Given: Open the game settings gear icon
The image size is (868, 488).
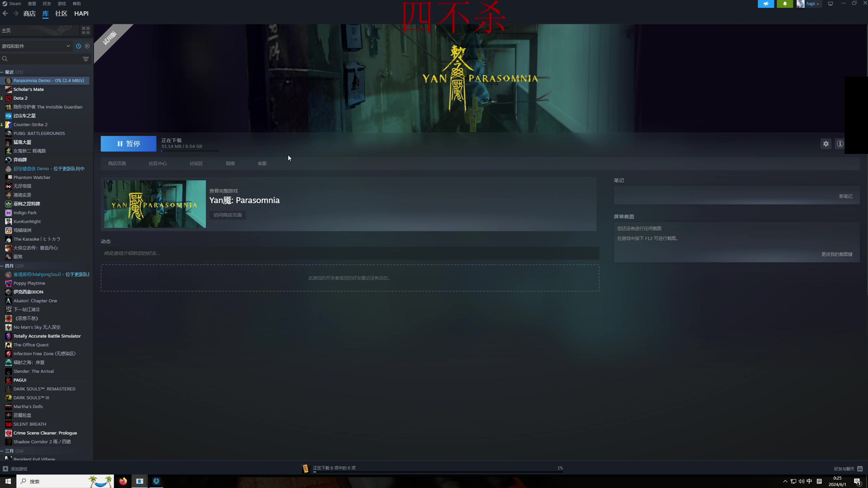Looking at the screenshot, I should click(x=826, y=144).
